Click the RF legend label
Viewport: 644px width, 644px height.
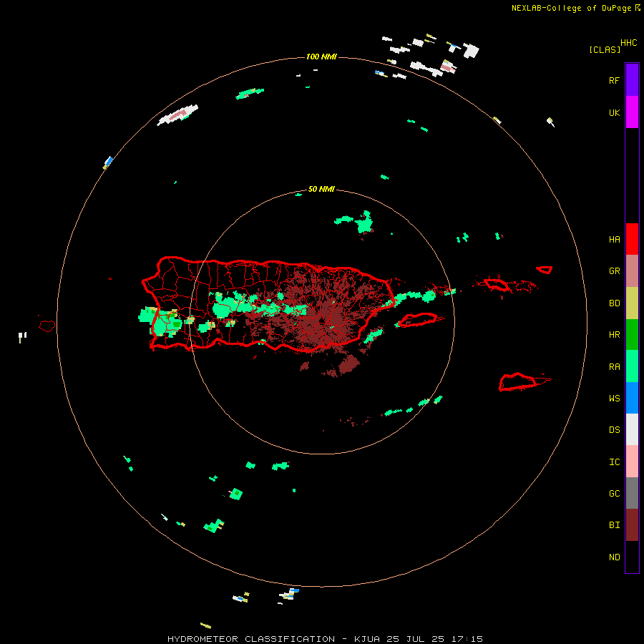pos(614,80)
